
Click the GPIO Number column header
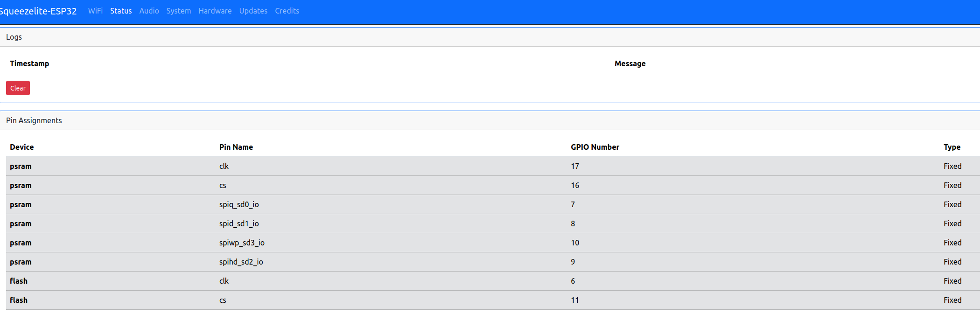(595, 147)
